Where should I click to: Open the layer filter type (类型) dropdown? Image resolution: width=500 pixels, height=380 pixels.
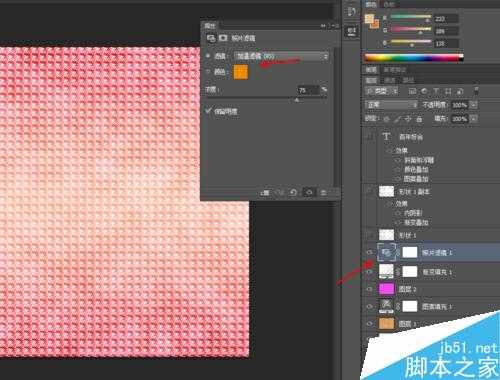382,91
